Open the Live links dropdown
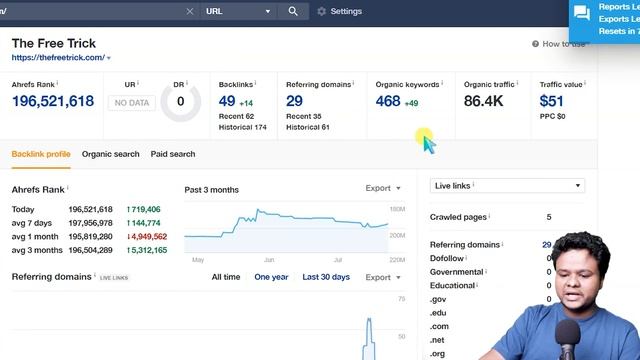The image size is (640, 360). point(507,186)
